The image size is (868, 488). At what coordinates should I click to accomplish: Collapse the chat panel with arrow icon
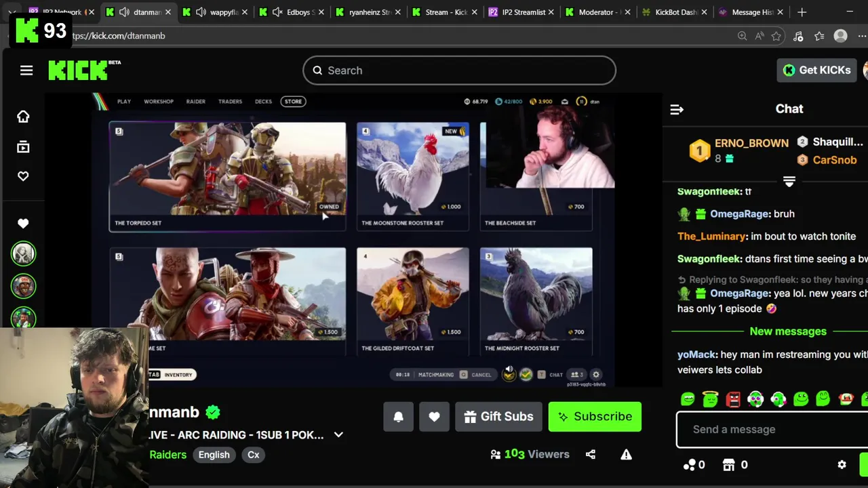(x=677, y=109)
